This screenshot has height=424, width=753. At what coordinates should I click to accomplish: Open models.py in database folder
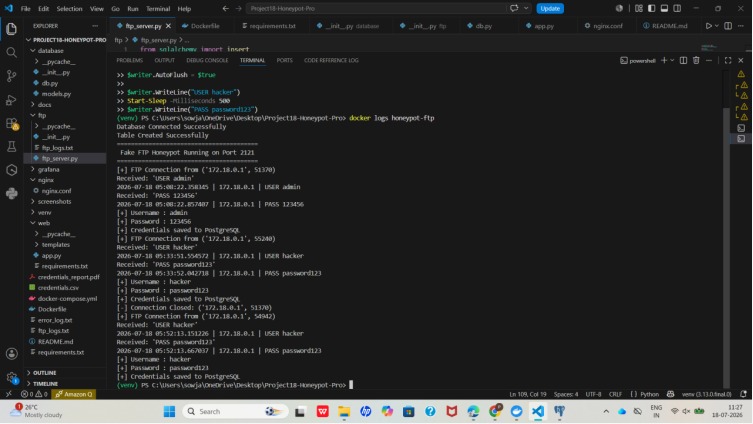click(56, 94)
